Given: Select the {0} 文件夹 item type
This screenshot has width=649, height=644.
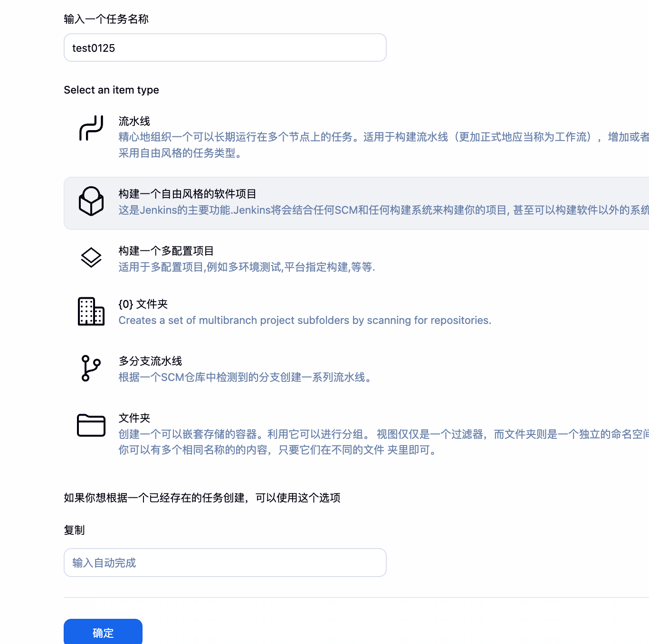Looking at the screenshot, I should pyautogui.click(x=143, y=304).
